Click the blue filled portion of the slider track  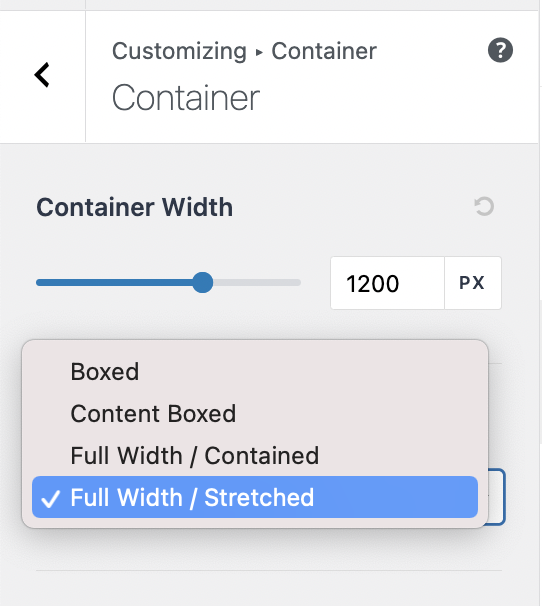coord(114,283)
